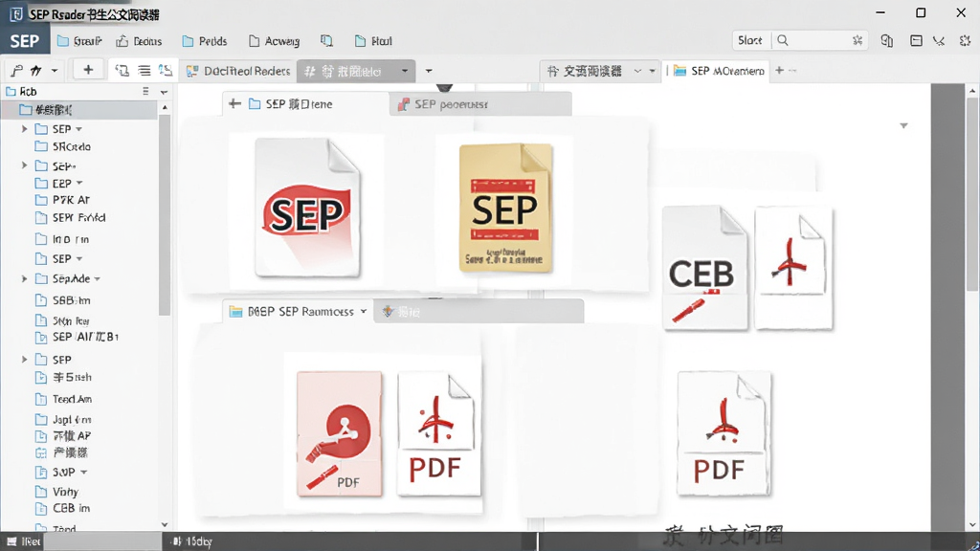Click the documents icon right of search box
This screenshot has width=980, height=551.
pyautogui.click(x=886, y=40)
